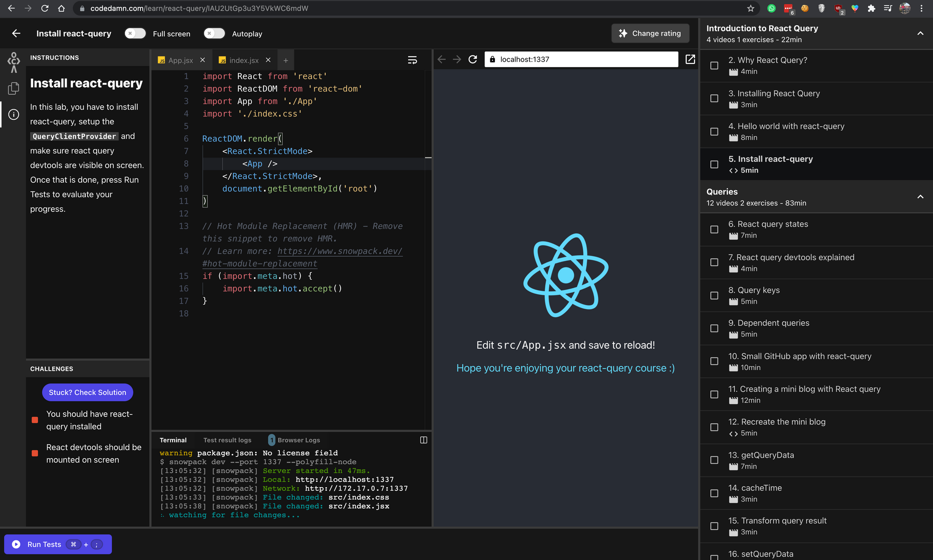The image size is (933, 560).
Task: Check off Query keys lesson
Action: tap(714, 296)
